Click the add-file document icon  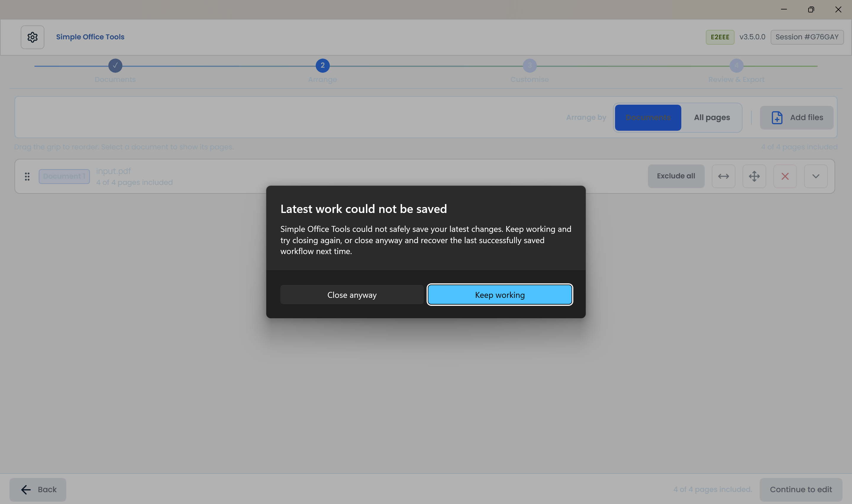(x=777, y=117)
